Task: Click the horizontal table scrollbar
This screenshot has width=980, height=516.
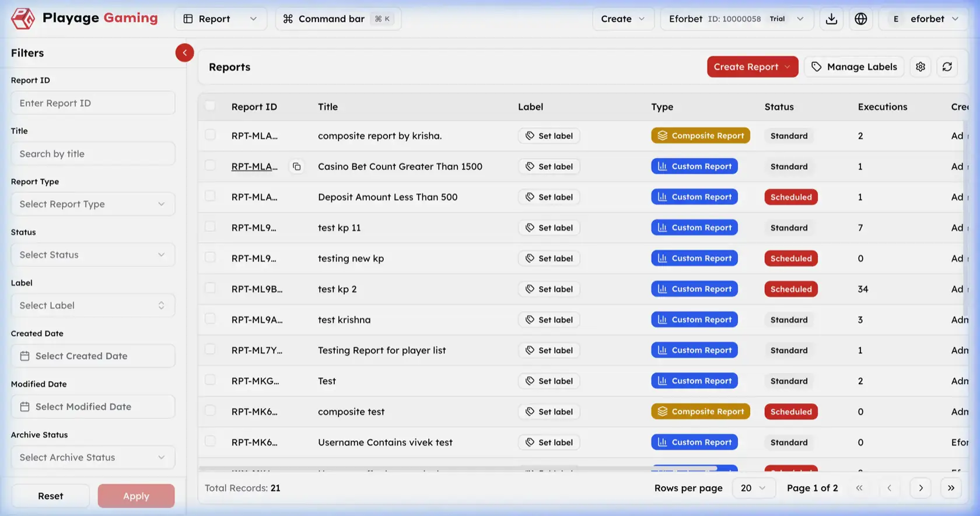Action: (x=458, y=468)
